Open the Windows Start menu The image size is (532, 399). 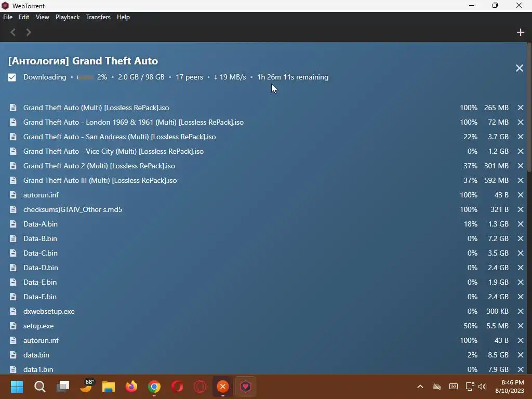(17, 387)
